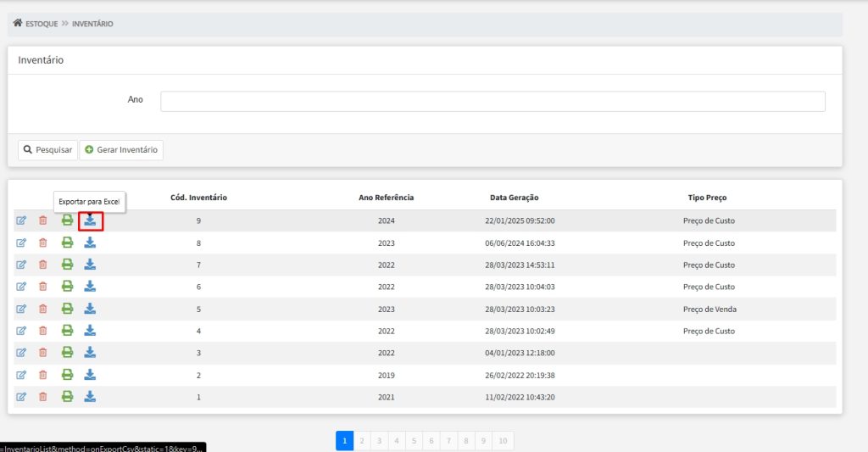Delete inventory row with code 8
This screenshot has height=452, width=868.
(42, 243)
